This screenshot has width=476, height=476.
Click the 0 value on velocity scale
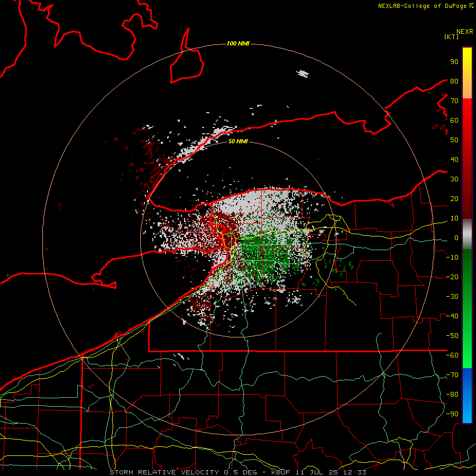(x=456, y=237)
